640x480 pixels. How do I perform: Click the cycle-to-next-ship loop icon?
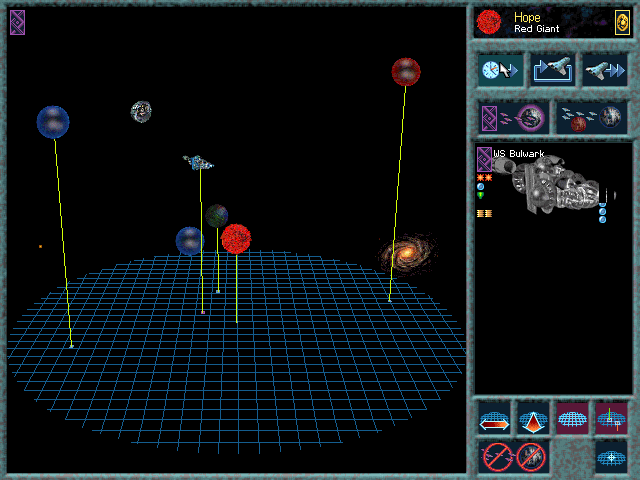click(553, 70)
